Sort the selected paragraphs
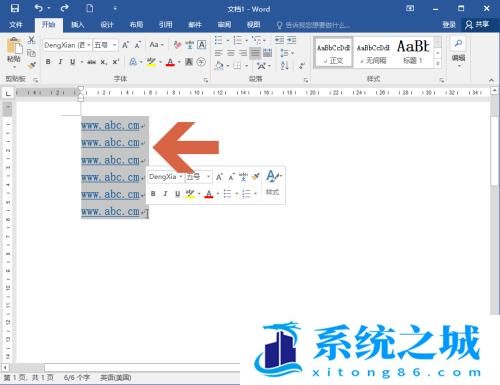500x385 pixels. click(x=284, y=65)
